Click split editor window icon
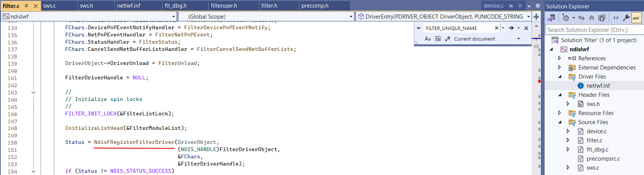This screenshot has width=644, height=175. 536,17
